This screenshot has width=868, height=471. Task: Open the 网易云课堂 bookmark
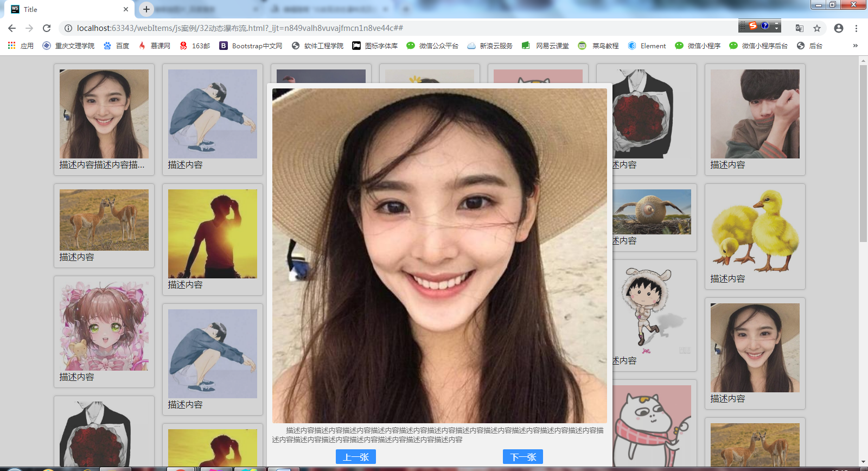545,46
